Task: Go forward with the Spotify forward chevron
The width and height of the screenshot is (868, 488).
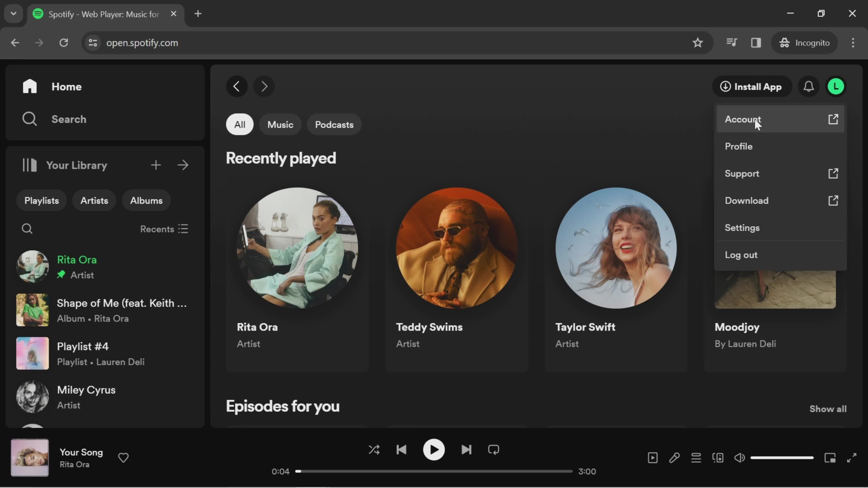Action: pyautogui.click(x=264, y=87)
